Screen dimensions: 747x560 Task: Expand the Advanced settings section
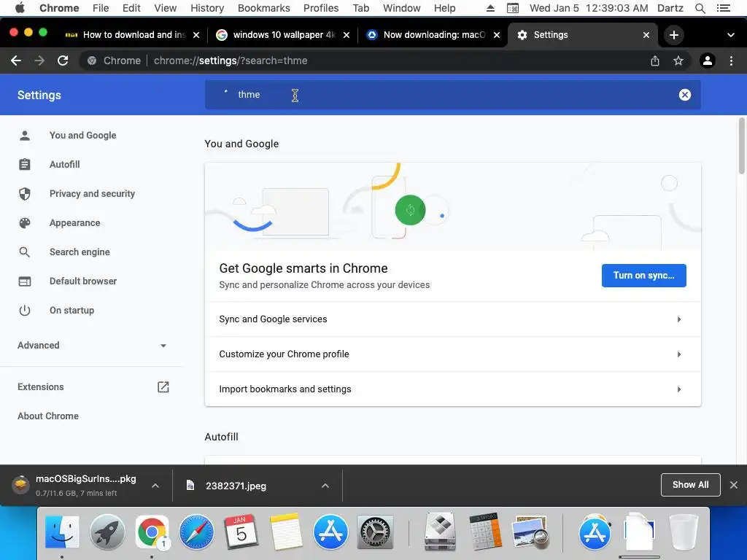pos(92,345)
